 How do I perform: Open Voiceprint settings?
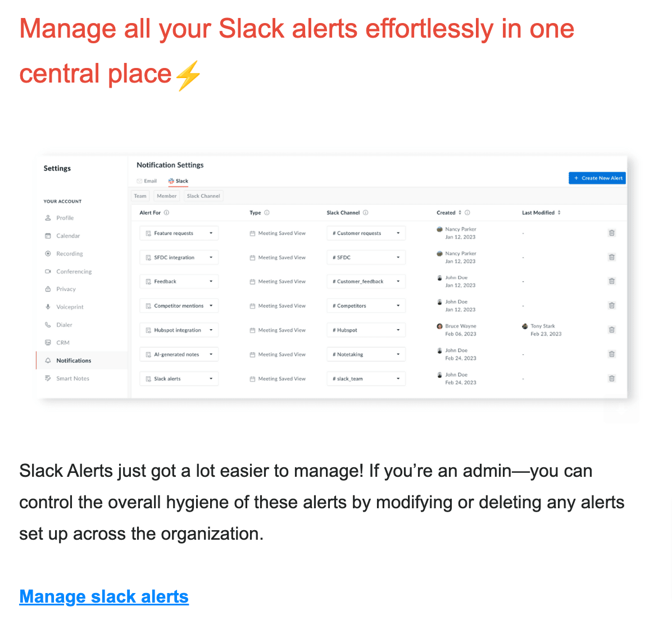48,307
